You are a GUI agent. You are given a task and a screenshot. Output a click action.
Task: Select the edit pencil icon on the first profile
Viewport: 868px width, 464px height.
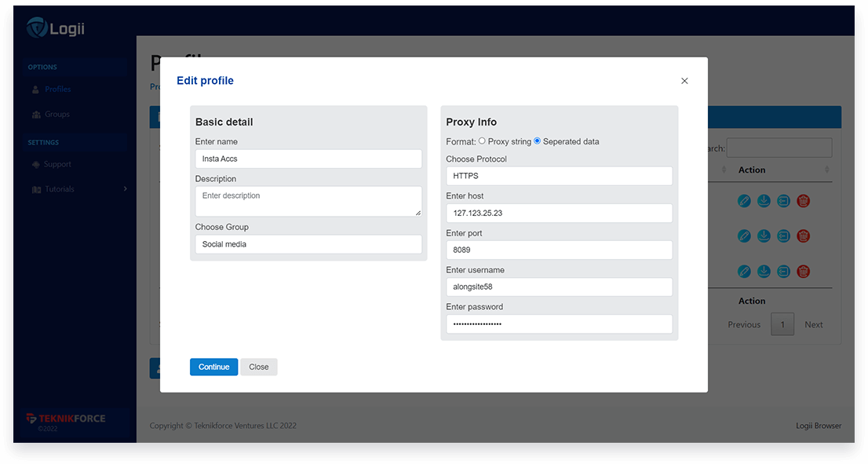(744, 201)
